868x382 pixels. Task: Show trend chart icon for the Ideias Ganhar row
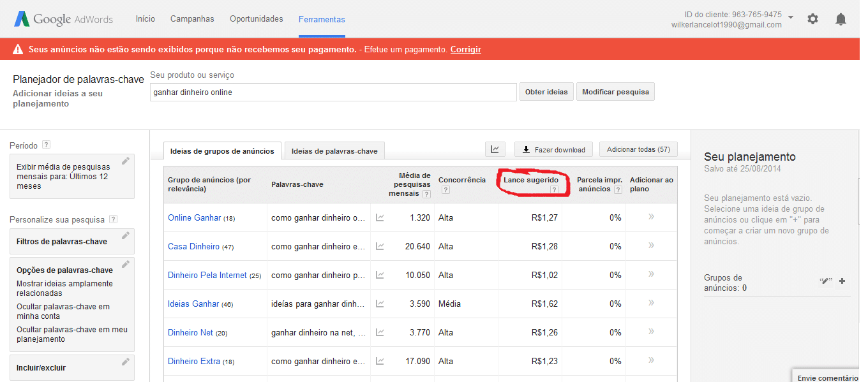380,304
